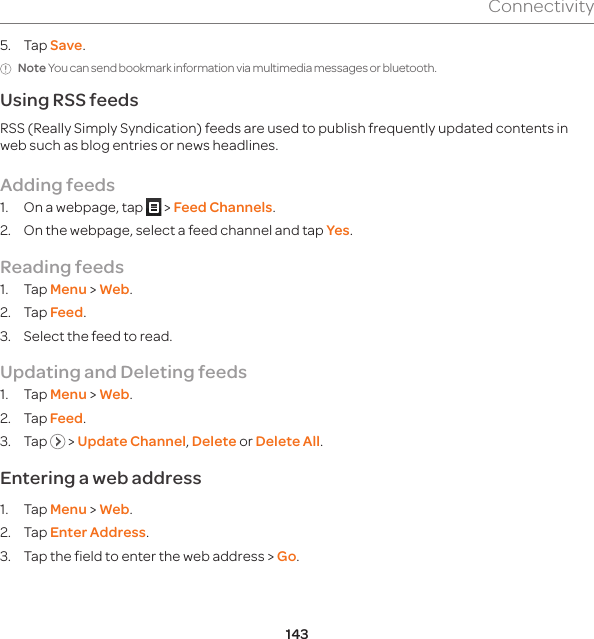Screen dimensions: 594x639
Task: Click the Entering a web address heading
Action: pyautogui.click(x=101, y=478)
